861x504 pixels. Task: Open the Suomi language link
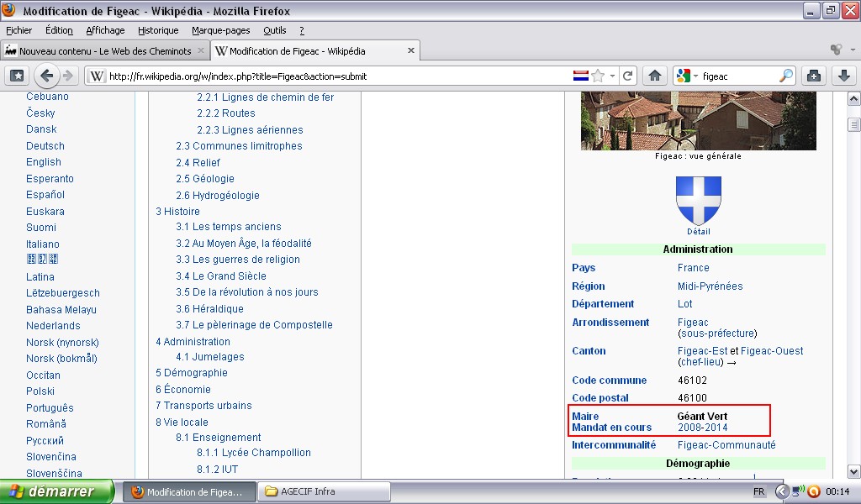40,227
